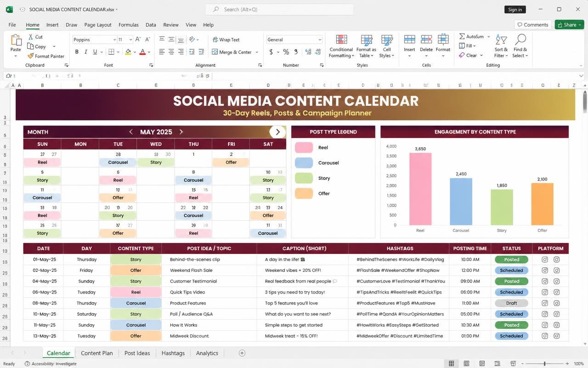Screen dimensions: 588x368
Task: Click the Decrease Font Size icon
Action: [x=147, y=40]
